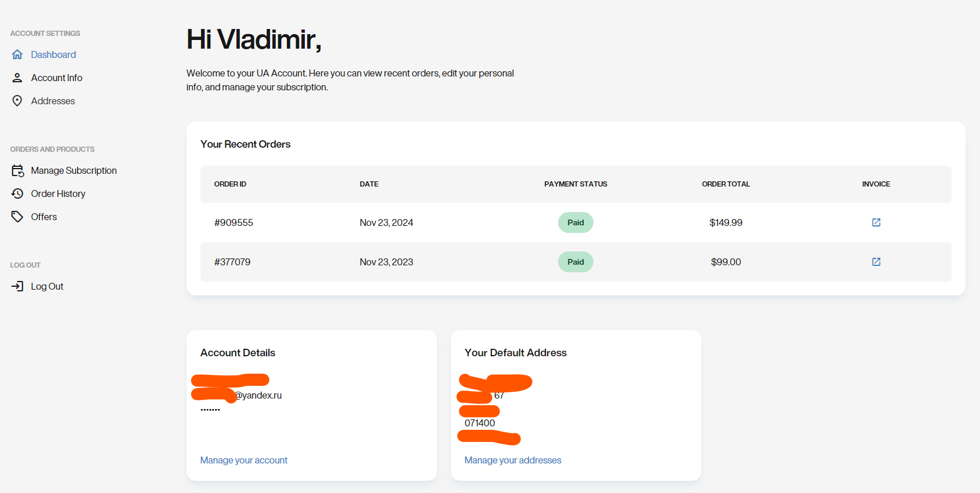This screenshot has width=980, height=493.
Task: Click the Log Out arrow icon
Action: coord(17,286)
